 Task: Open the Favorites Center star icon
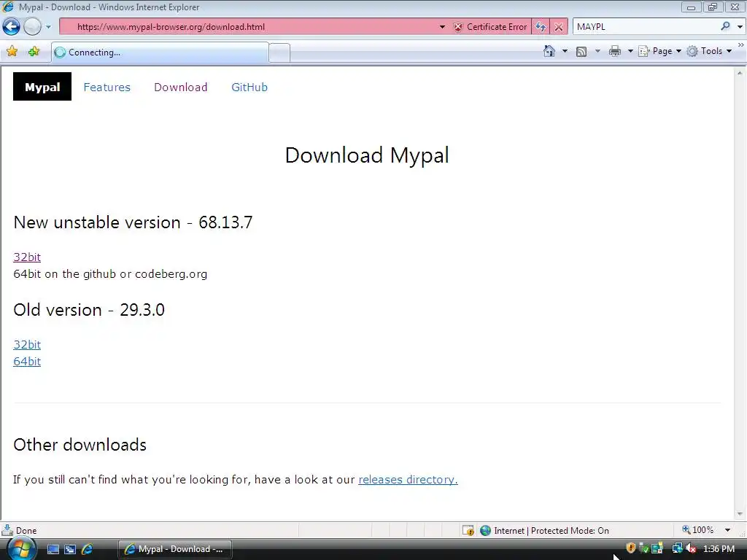[12, 52]
